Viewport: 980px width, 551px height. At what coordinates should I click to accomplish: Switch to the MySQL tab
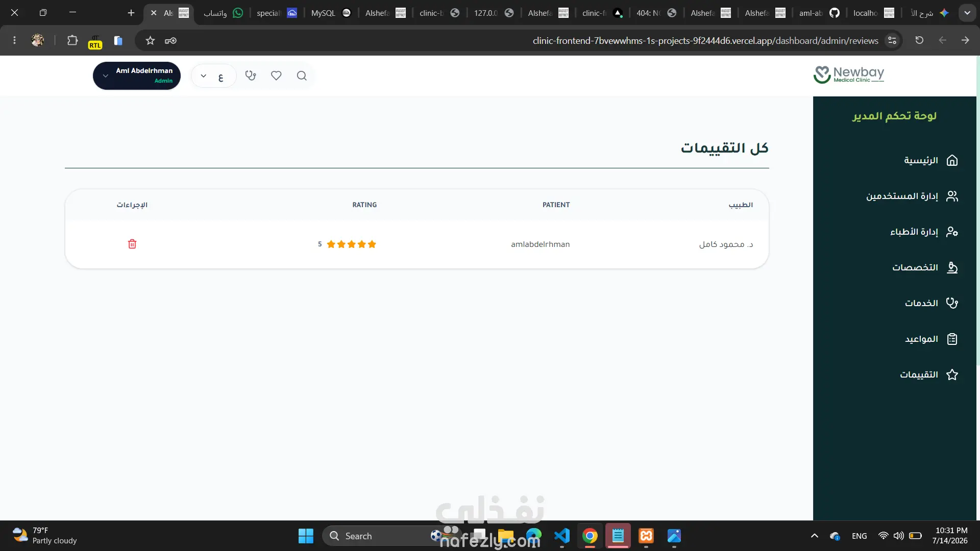click(331, 13)
